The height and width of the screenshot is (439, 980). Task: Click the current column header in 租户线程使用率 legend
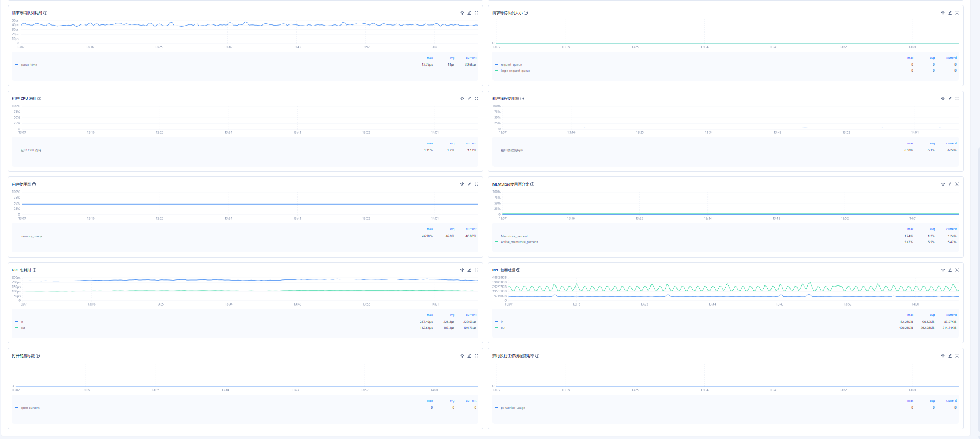tap(951, 143)
